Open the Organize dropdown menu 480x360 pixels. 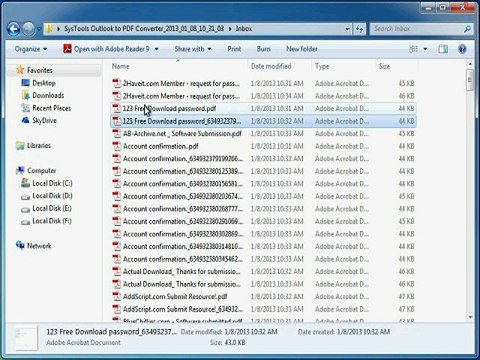click(31, 49)
